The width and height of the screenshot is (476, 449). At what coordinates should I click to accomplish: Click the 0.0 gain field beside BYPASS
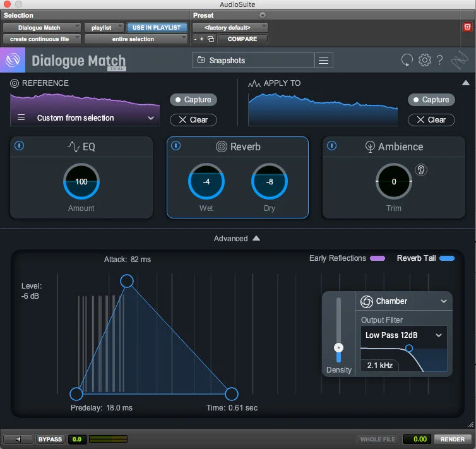[x=77, y=439]
